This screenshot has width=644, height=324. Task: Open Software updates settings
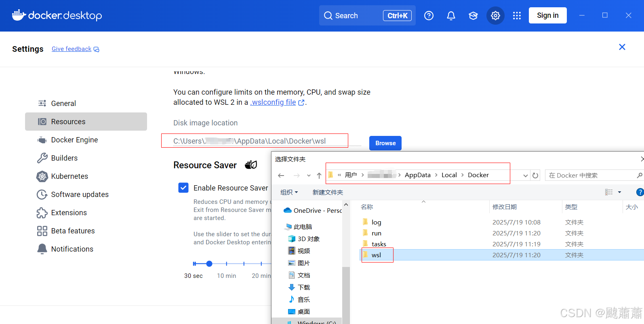tap(86, 195)
